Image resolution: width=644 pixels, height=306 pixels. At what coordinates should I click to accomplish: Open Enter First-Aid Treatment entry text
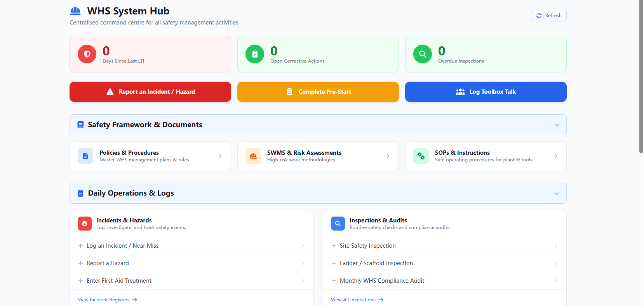tap(119, 281)
